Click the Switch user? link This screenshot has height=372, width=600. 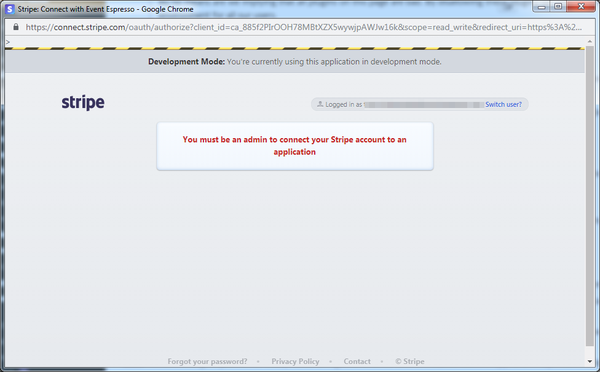point(503,104)
